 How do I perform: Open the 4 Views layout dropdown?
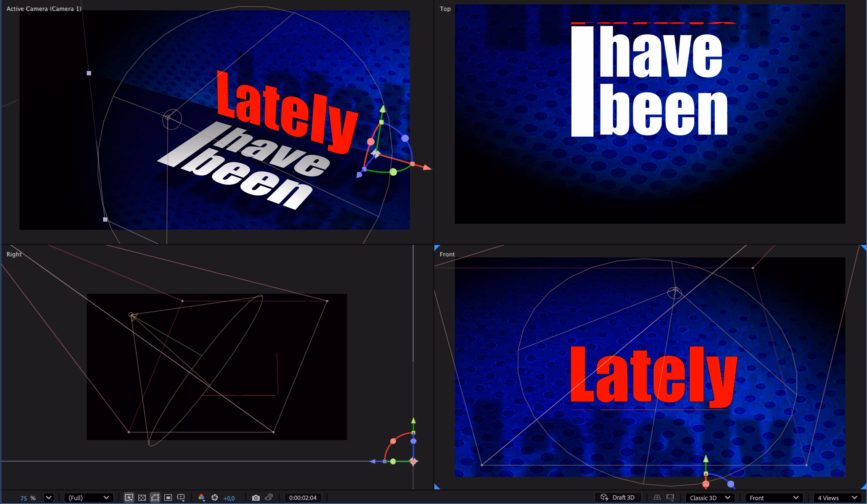[x=837, y=497]
